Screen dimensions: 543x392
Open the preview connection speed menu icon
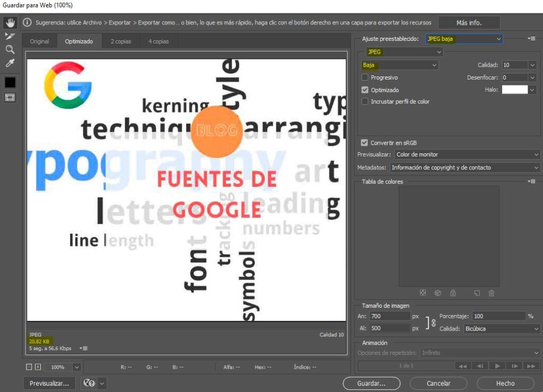83,348
